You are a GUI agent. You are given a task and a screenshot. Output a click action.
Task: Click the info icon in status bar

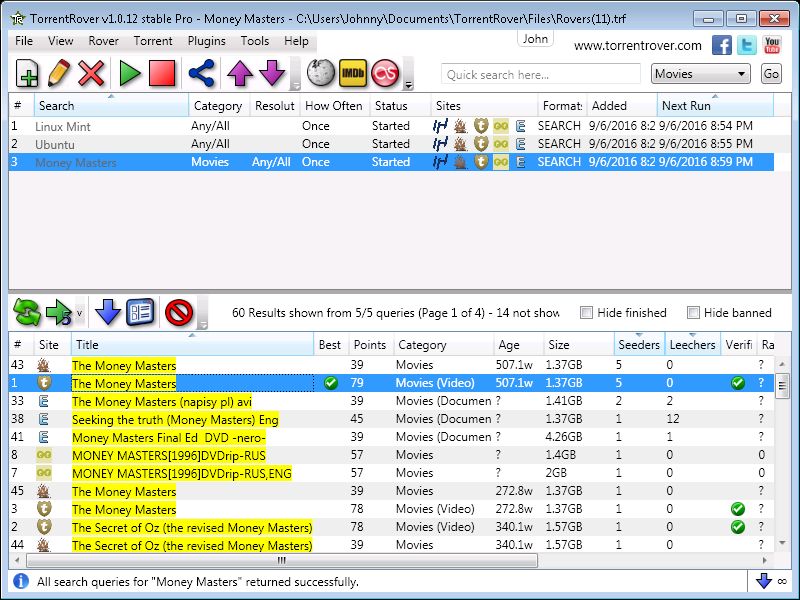pyautogui.click(x=21, y=581)
